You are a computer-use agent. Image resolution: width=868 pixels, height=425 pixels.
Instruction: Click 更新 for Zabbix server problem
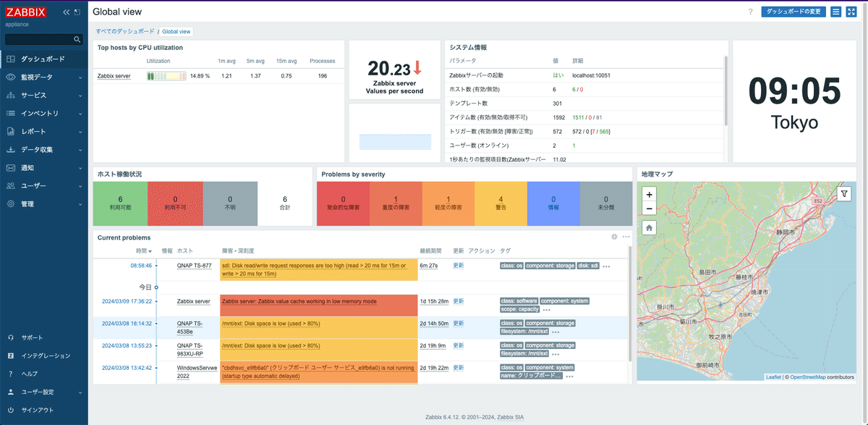coord(458,301)
